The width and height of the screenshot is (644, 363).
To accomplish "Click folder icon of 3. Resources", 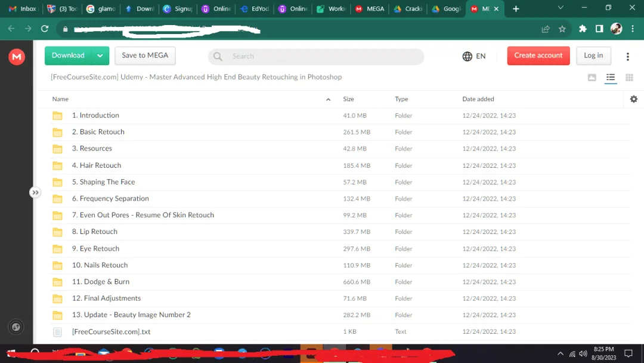I will pyautogui.click(x=57, y=149).
